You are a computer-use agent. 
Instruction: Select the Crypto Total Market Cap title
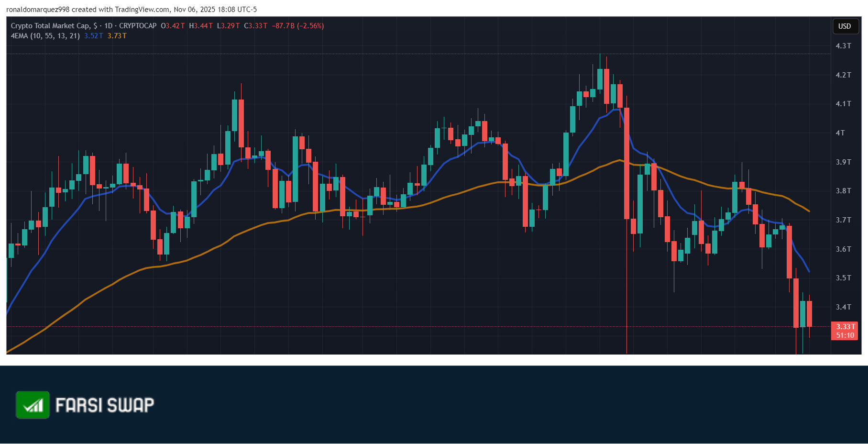(x=50, y=26)
